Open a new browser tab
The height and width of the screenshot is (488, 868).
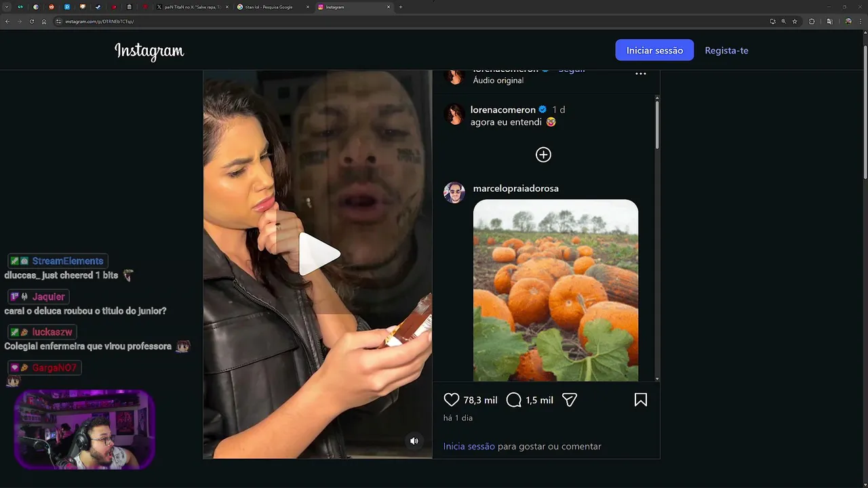[401, 7]
